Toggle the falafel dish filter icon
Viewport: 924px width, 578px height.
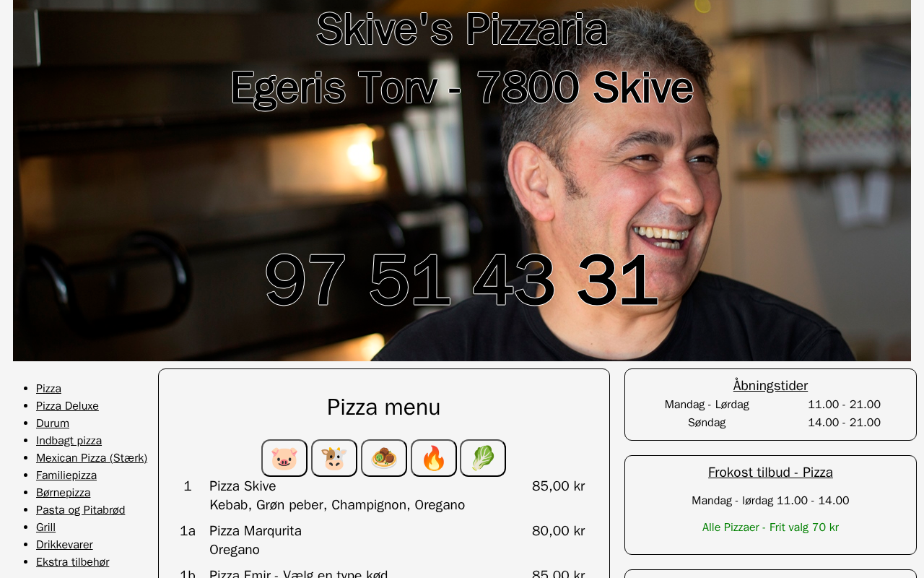click(x=384, y=458)
